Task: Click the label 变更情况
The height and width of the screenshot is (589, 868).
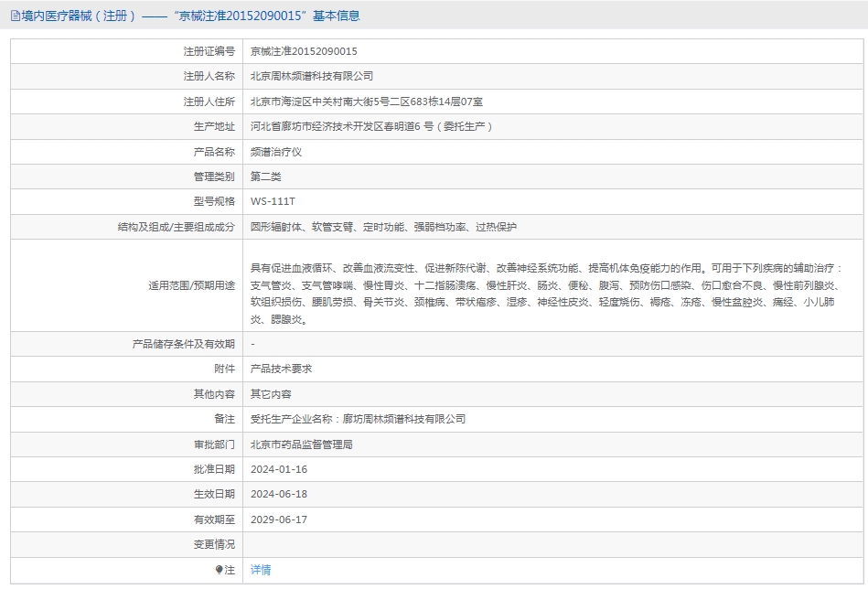Action: click(x=214, y=545)
